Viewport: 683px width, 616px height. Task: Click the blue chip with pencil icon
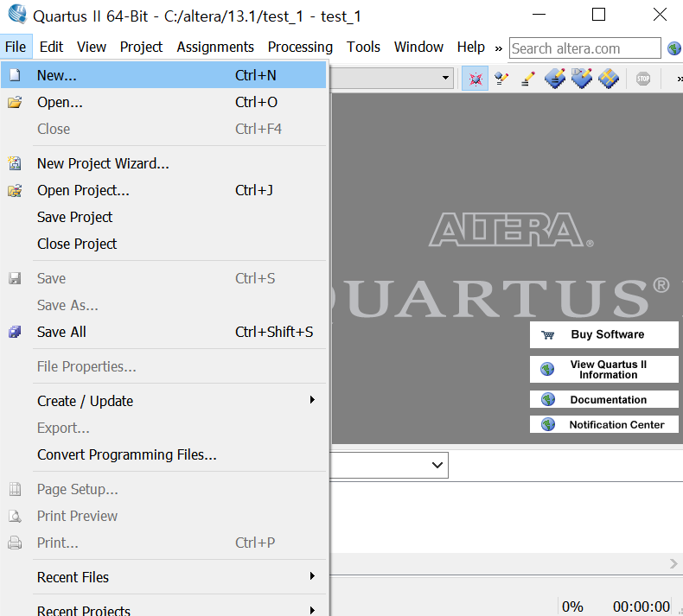[555, 79]
